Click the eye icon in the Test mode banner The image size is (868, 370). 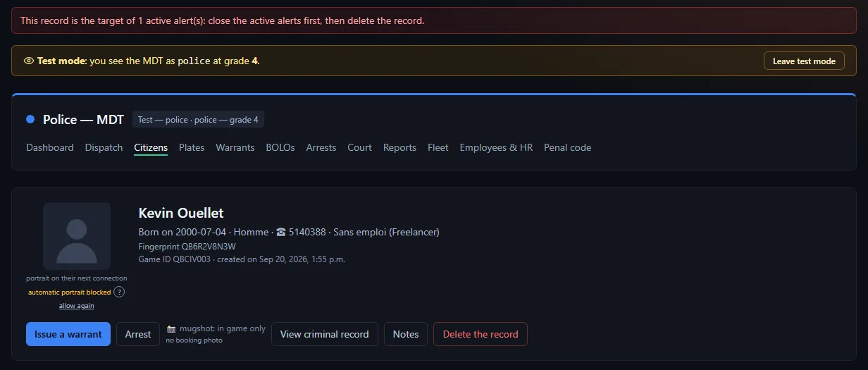29,61
